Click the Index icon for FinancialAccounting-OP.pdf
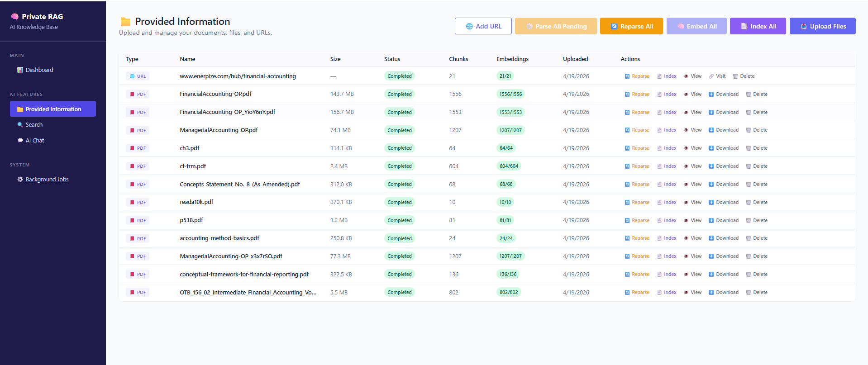 659,95
